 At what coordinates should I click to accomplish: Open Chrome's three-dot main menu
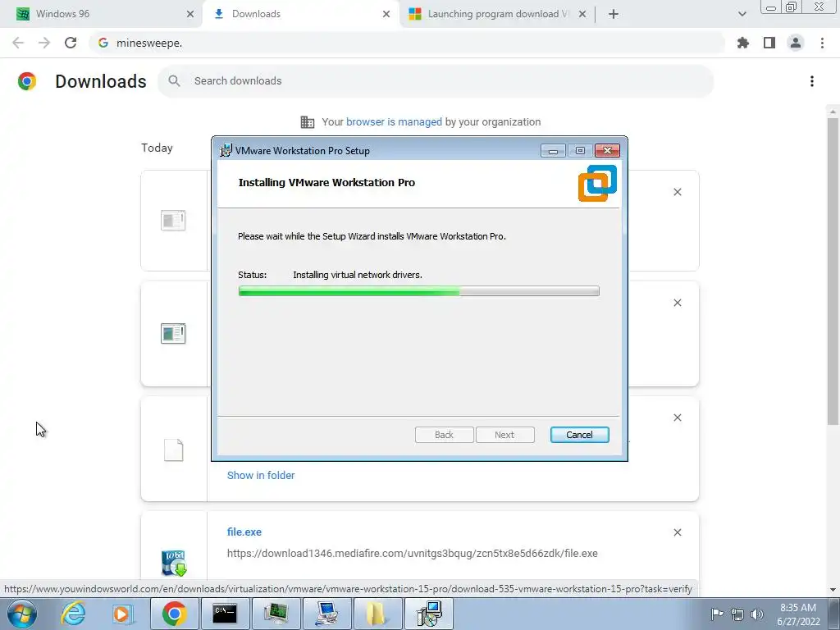click(822, 43)
